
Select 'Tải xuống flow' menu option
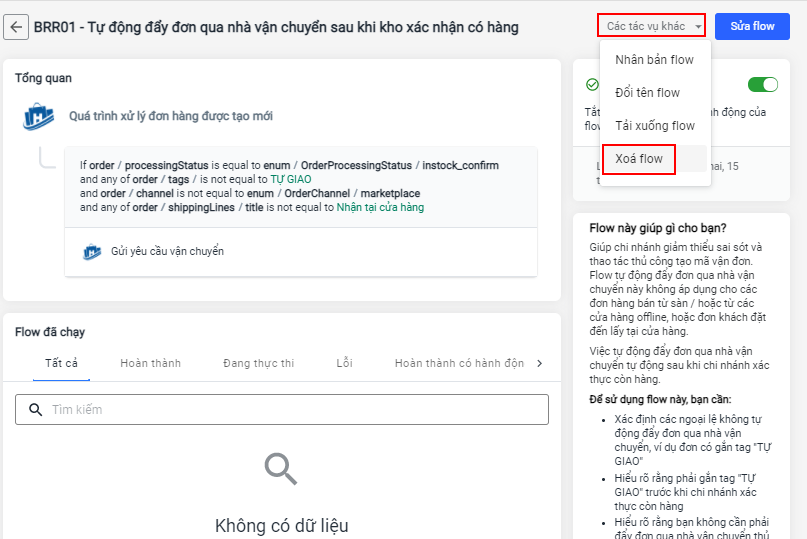(654, 126)
